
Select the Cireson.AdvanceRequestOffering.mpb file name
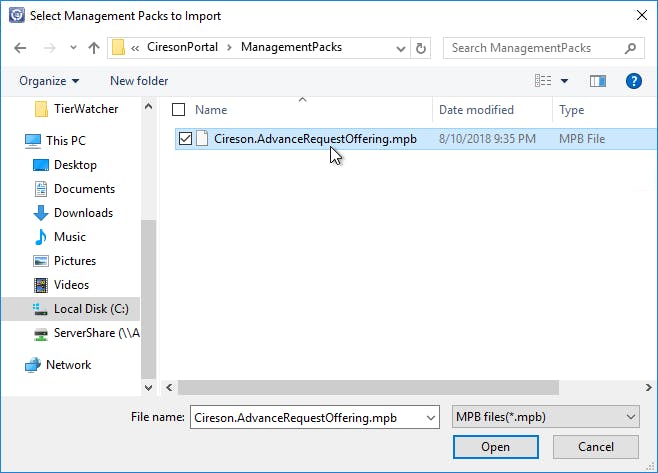[x=315, y=139]
